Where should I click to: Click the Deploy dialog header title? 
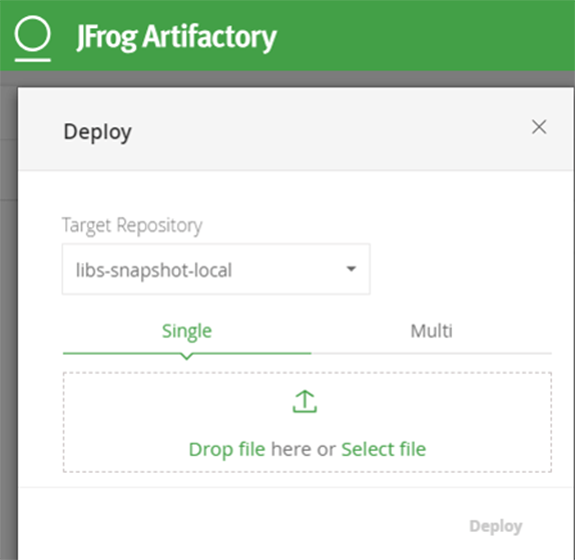point(98,132)
